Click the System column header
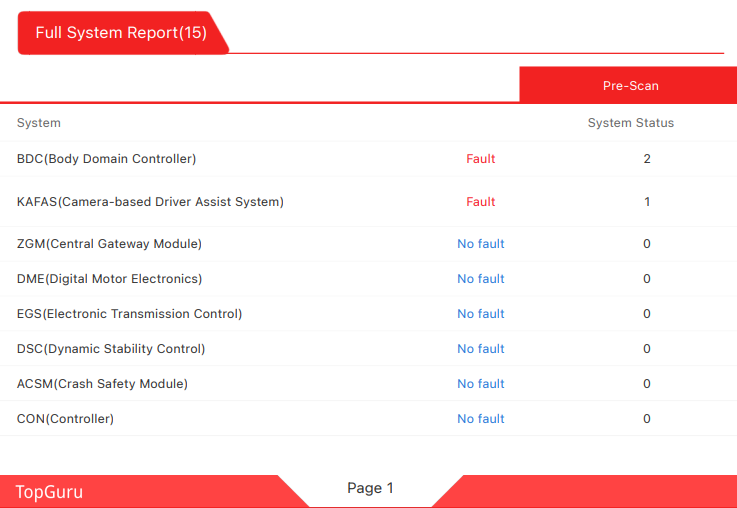The image size is (737, 508). 39,123
